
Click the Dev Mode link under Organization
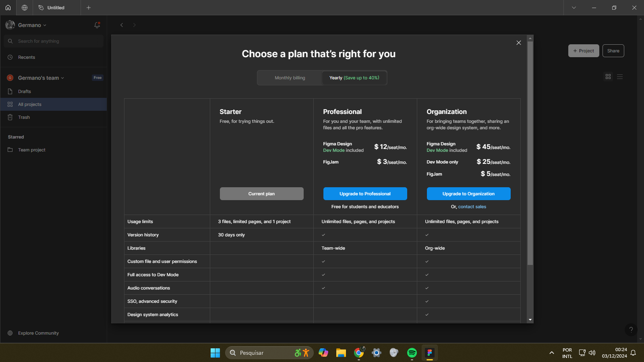[437, 150]
